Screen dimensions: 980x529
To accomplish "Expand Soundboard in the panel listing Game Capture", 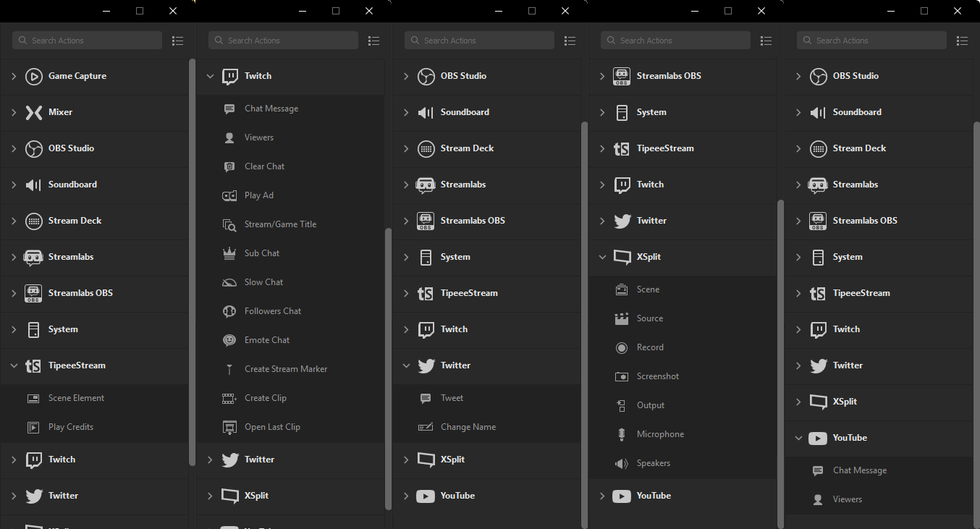I will pyautogui.click(x=14, y=185).
